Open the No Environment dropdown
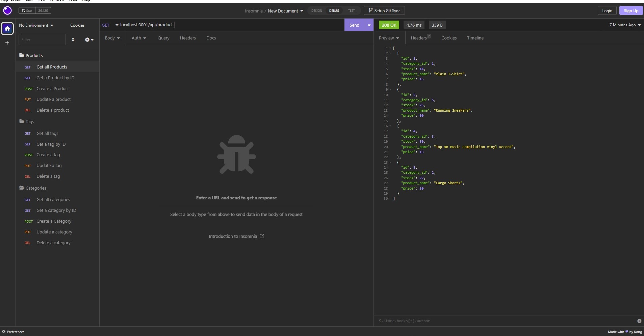Screen dimensions: 644x336 36,25
